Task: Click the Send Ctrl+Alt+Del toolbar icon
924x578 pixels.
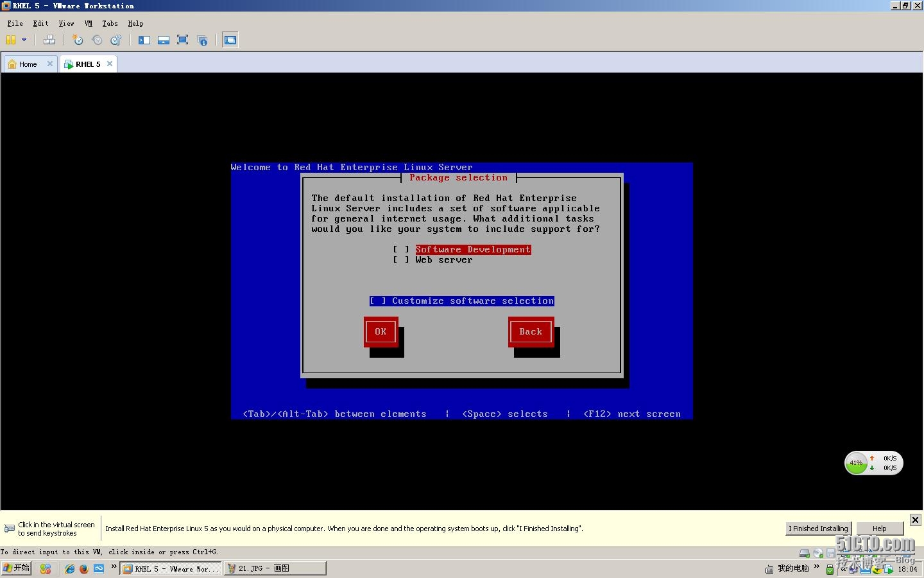Action: (49, 40)
